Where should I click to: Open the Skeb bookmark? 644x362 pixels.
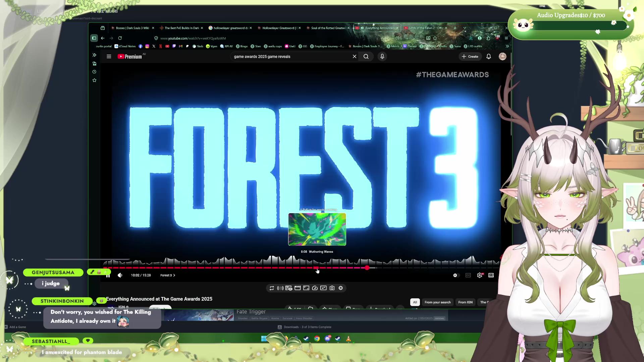coord(198,46)
